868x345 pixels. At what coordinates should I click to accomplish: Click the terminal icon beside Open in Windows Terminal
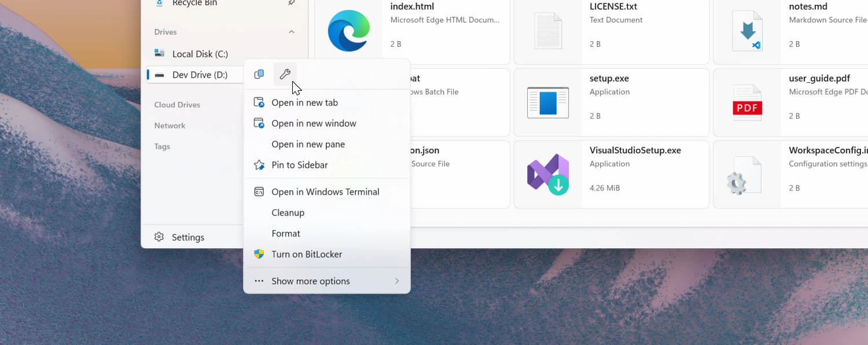tap(259, 191)
